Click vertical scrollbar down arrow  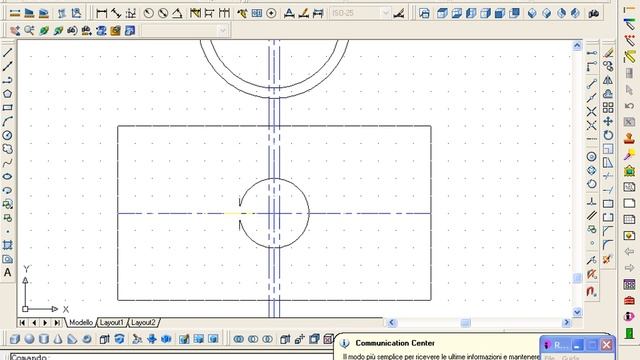pos(577,312)
